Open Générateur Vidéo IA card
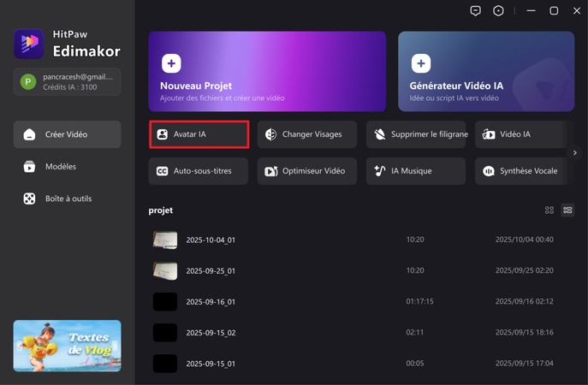The height and width of the screenshot is (385, 588). click(x=485, y=72)
